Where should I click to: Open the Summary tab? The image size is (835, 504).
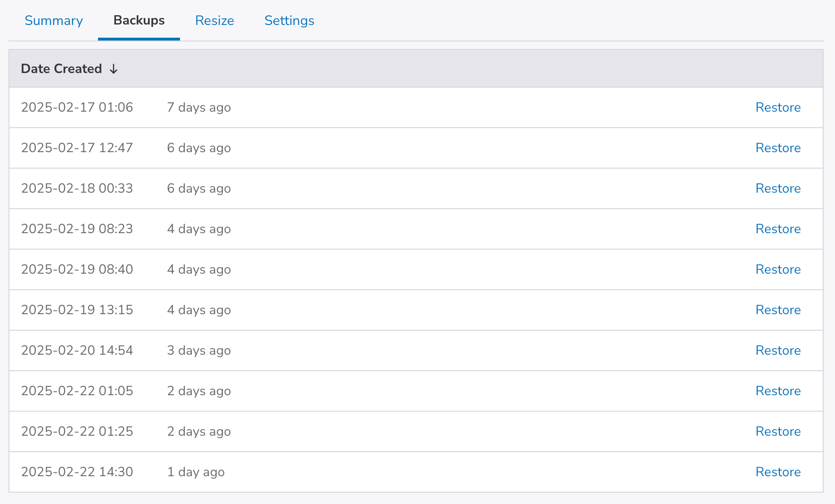[x=54, y=21]
